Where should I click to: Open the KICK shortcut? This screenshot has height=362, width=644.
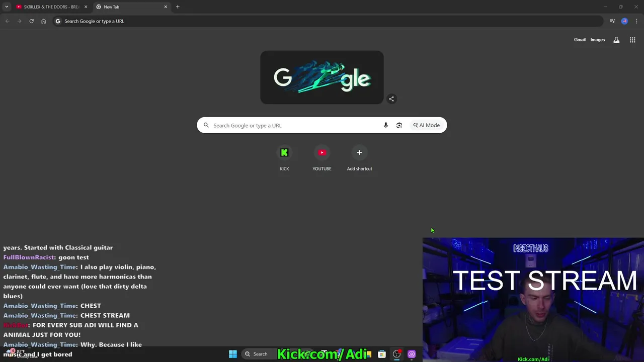tap(284, 158)
